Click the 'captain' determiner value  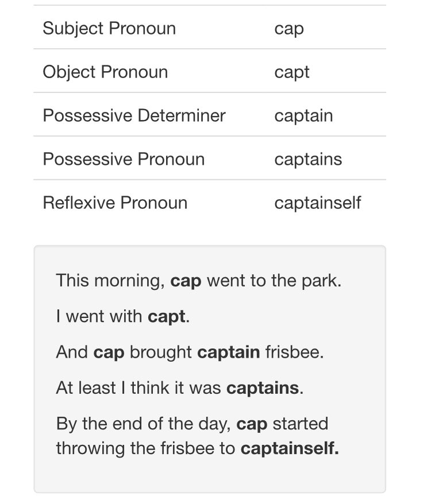(303, 116)
